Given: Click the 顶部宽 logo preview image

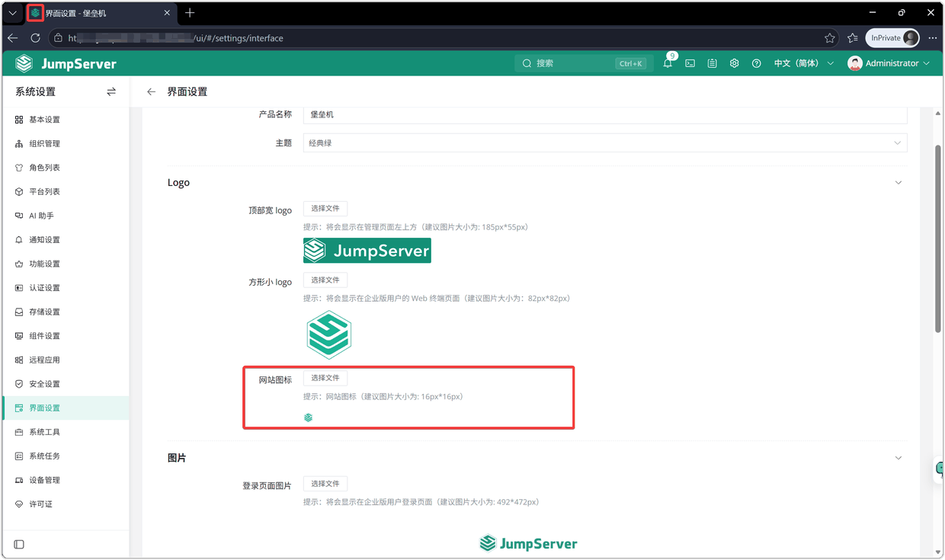Looking at the screenshot, I should pos(367,251).
